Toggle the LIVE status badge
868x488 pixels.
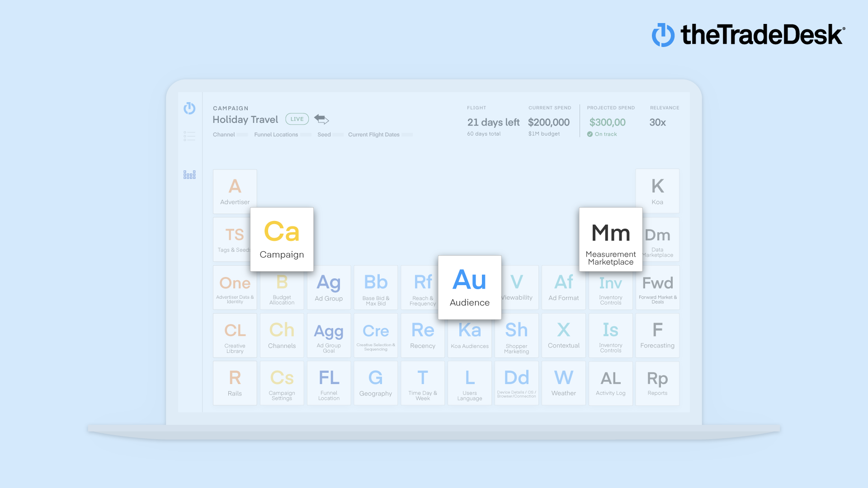click(297, 119)
